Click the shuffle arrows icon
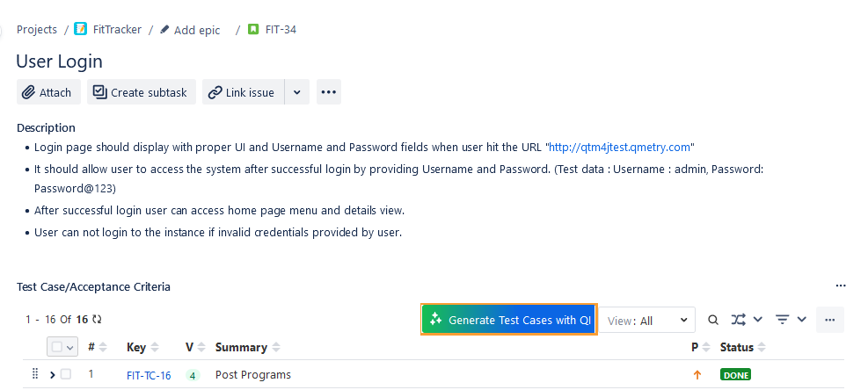This screenshot has width=868, height=390. tap(739, 321)
